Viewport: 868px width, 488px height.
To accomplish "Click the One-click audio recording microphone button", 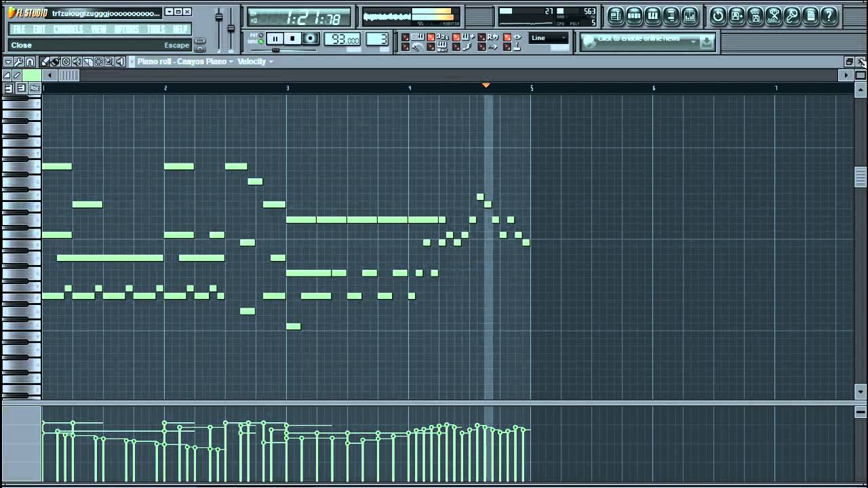I will point(791,16).
